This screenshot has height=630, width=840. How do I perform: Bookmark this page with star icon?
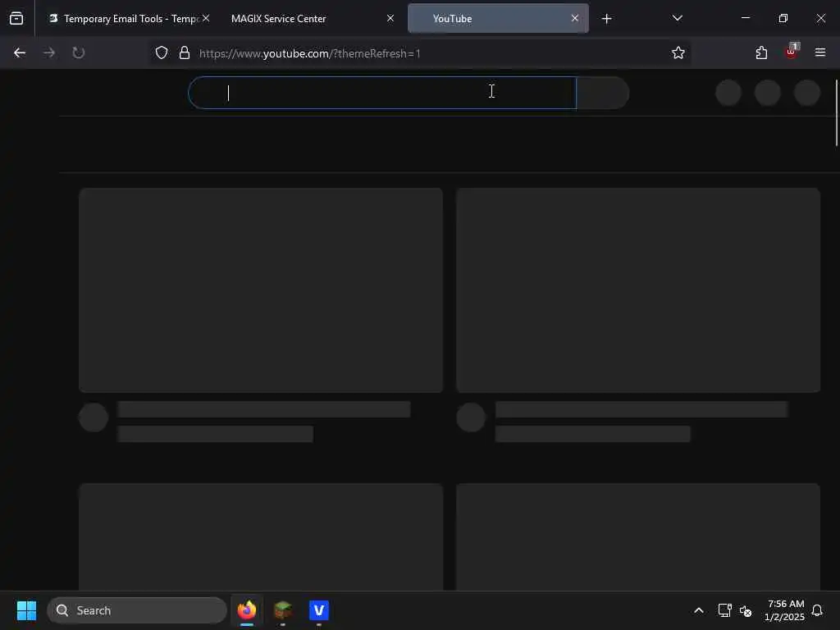(x=678, y=52)
